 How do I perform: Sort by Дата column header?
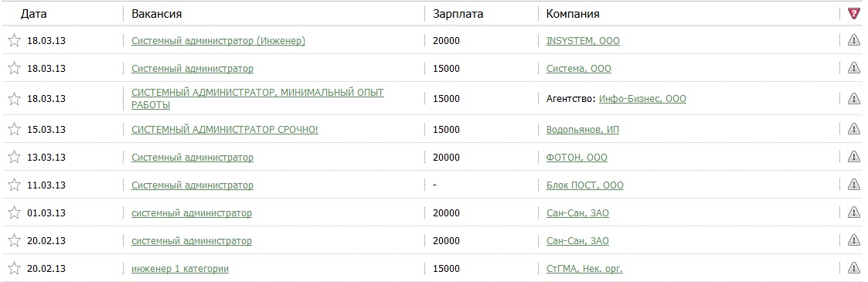click(34, 14)
